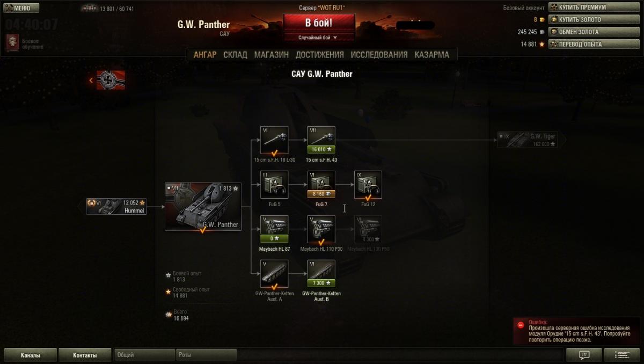
Task: Research 15 cm s.F.H. 43 for 16 010 XP
Action: tap(321, 150)
